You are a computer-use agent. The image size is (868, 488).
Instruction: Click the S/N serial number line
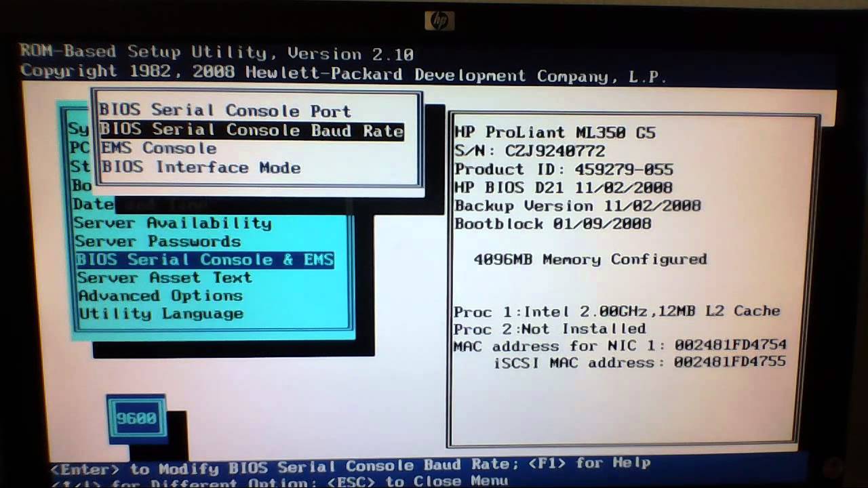(x=529, y=151)
